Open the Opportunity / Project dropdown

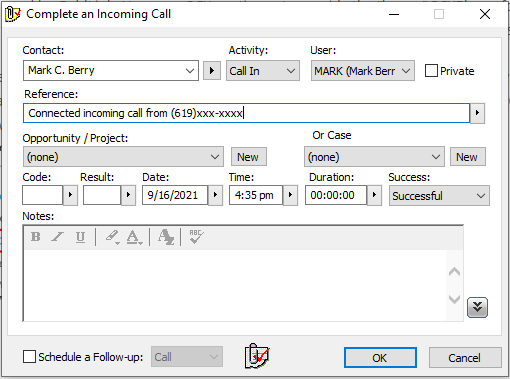pos(123,157)
